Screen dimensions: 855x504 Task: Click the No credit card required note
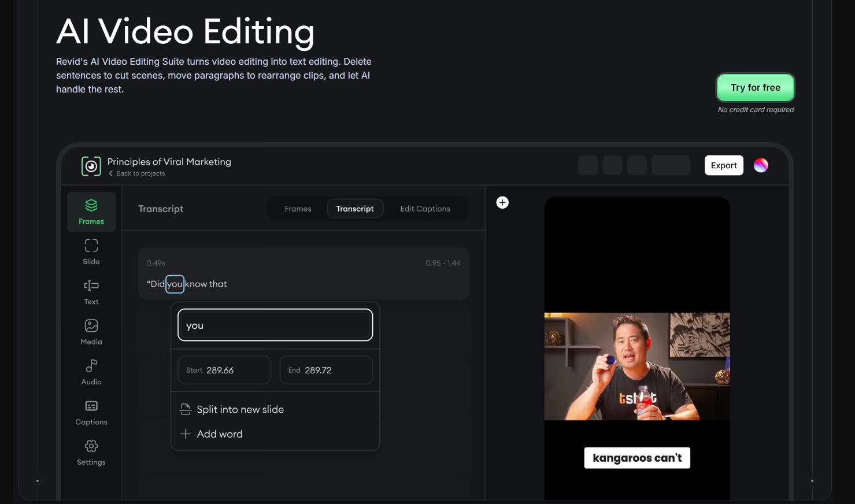(756, 110)
